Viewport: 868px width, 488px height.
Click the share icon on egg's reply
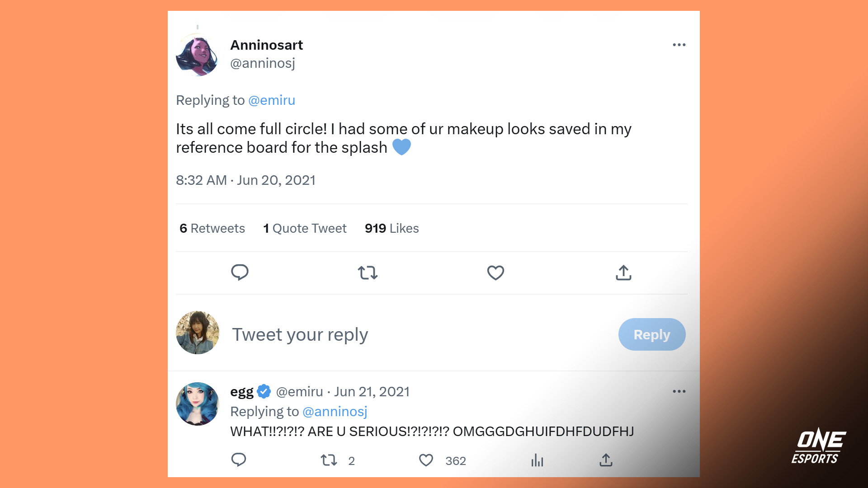point(606,460)
